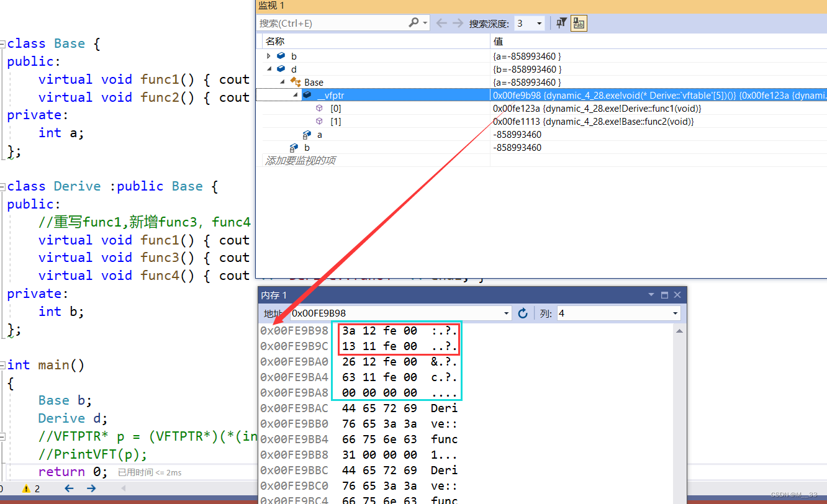Image resolution: width=827 pixels, height=504 pixels.
Task: Toggle the column selection icon in Watch toolbar
Action: click(x=579, y=23)
